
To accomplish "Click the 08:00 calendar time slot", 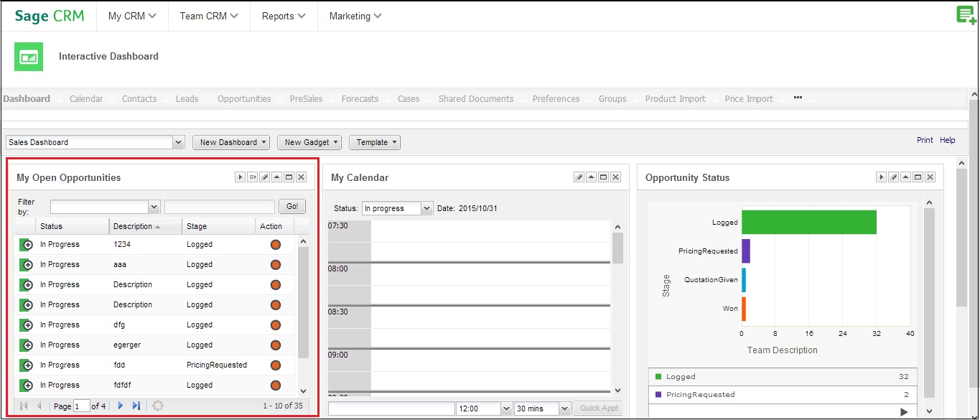I will 490,274.
